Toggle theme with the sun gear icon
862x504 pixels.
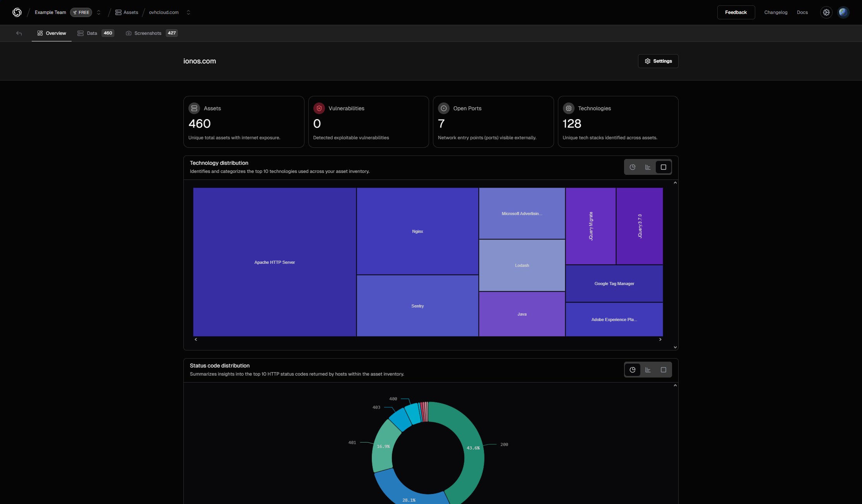click(826, 12)
